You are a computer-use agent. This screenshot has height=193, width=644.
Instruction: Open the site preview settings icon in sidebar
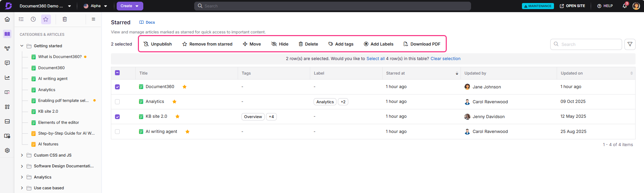7,136
